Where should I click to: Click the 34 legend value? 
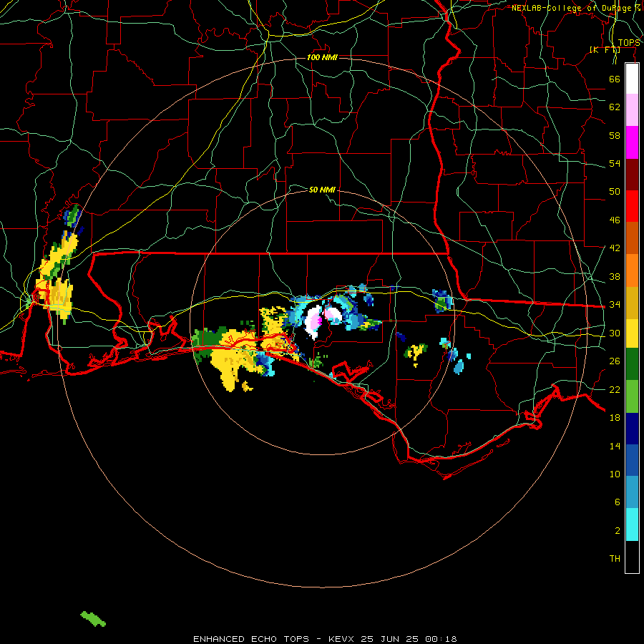tap(615, 304)
